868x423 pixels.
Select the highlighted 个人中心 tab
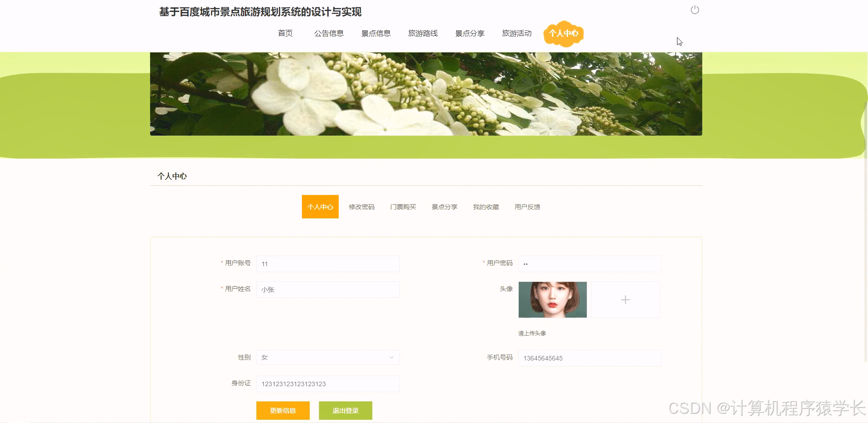tap(320, 206)
